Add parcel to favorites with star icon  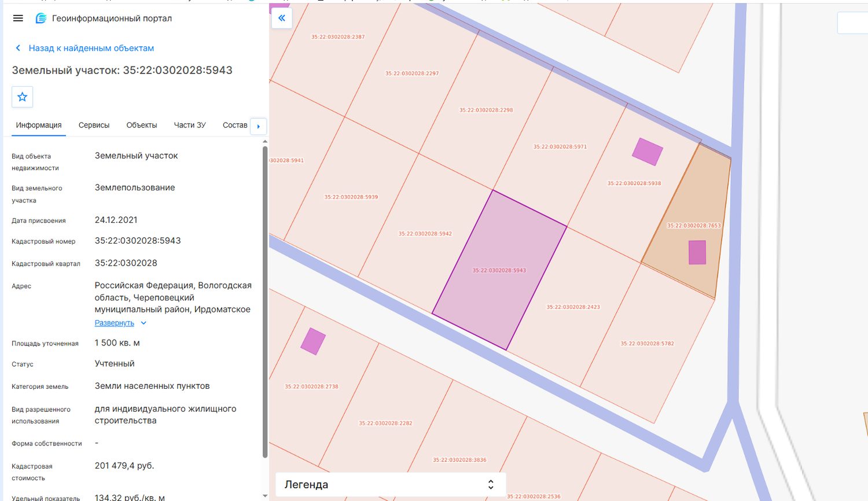[23, 97]
